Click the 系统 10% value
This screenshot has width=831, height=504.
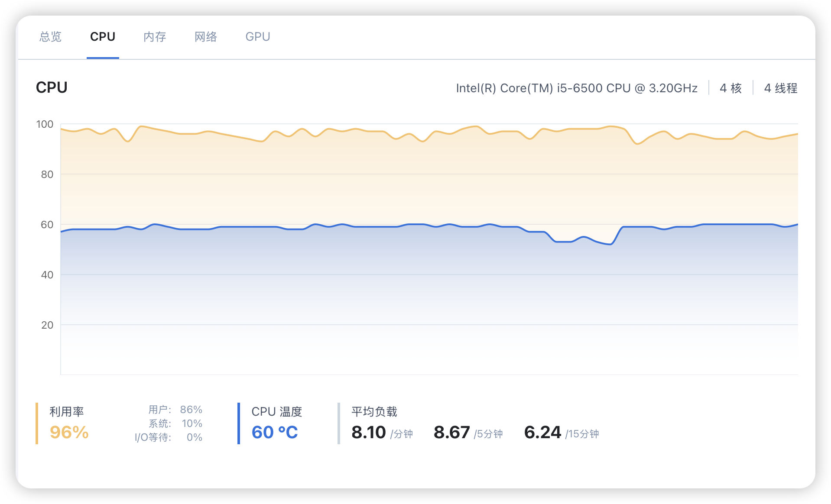point(192,423)
